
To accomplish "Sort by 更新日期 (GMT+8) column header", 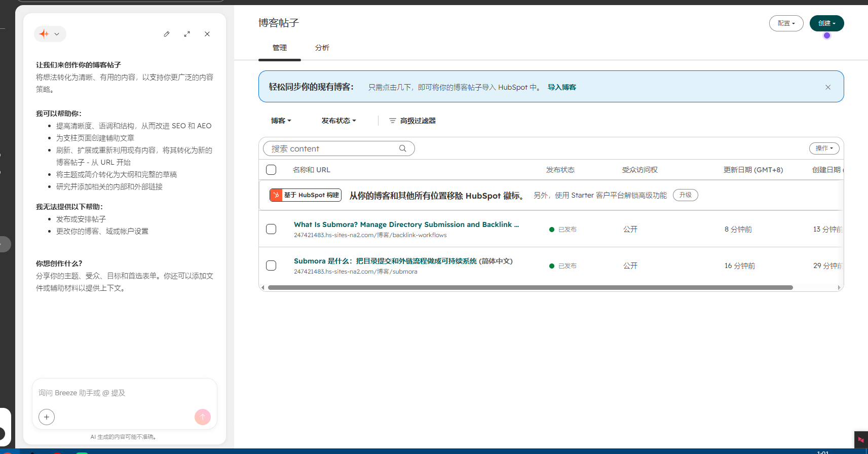I will pyautogui.click(x=753, y=170).
